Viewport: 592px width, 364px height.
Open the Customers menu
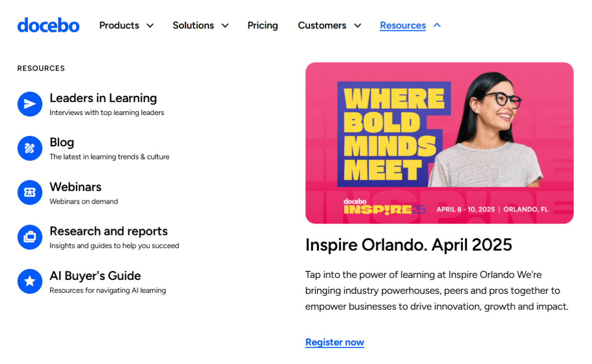tap(322, 25)
